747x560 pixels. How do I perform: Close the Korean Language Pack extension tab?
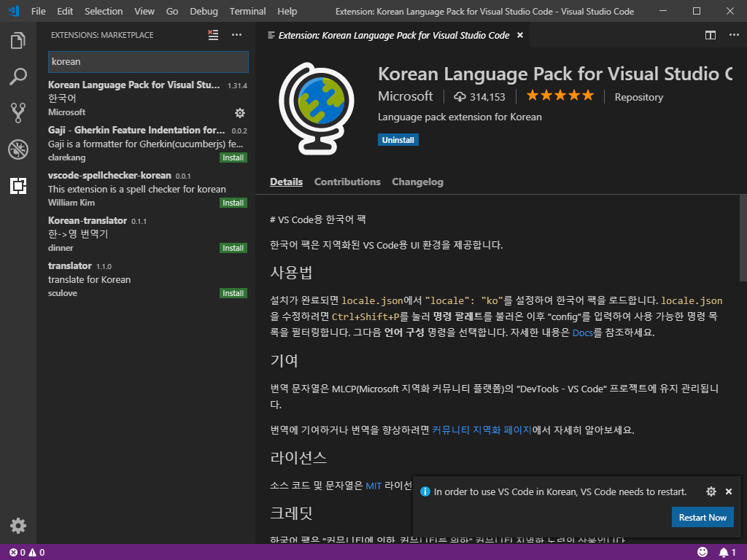tap(520, 35)
